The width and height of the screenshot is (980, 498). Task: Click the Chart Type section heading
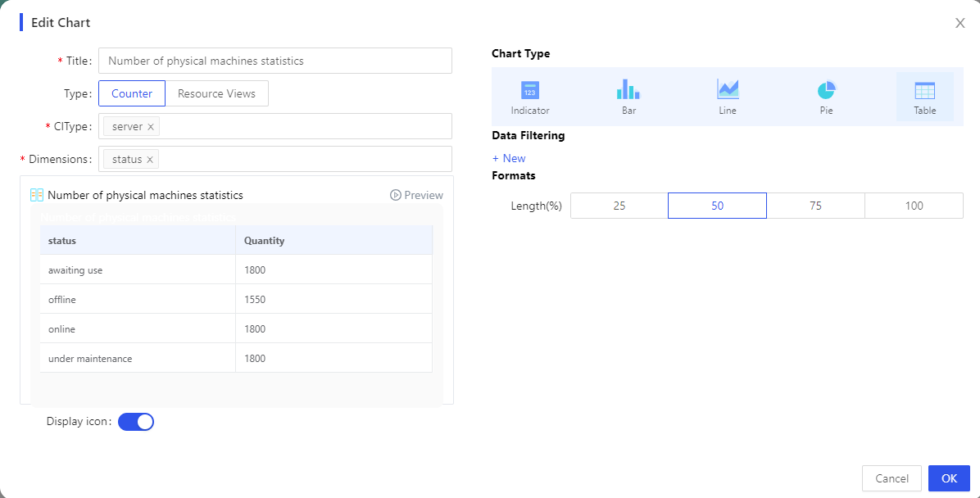point(520,54)
